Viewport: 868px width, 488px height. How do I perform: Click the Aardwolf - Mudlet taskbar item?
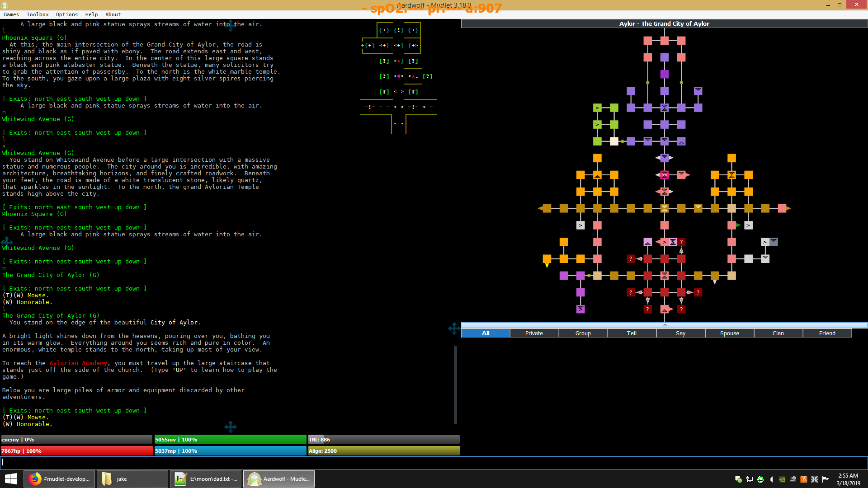point(279,479)
